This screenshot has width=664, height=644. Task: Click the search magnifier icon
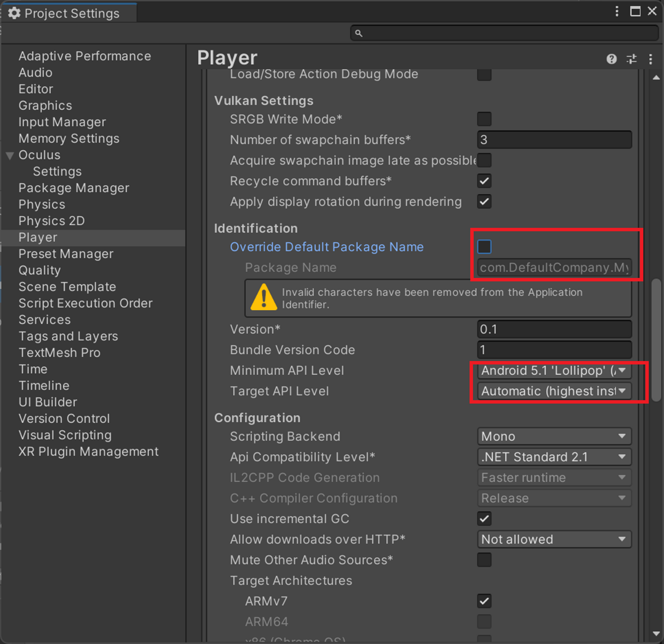pos(359,33)
